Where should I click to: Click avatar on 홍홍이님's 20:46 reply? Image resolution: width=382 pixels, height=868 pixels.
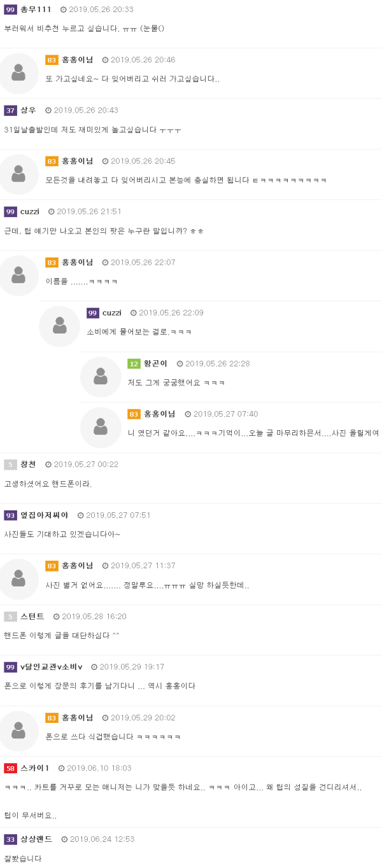pos(18,73)
